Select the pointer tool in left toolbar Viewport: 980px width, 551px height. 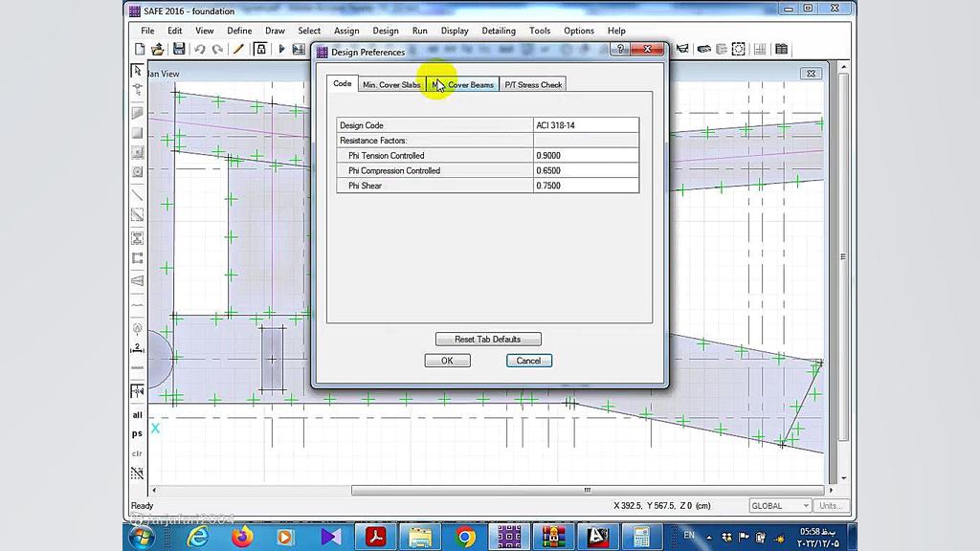pos(137,70)
